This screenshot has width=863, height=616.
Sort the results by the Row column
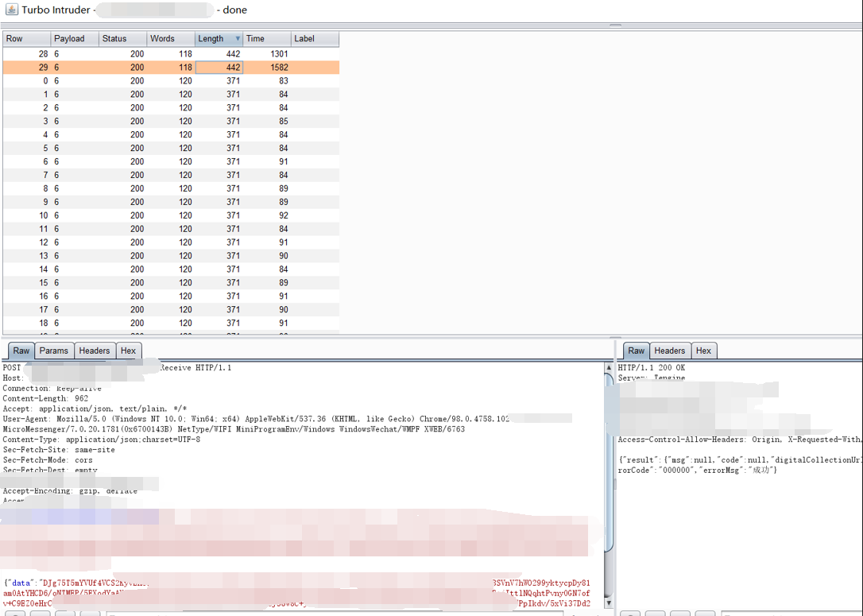click(x=26, y=38)
